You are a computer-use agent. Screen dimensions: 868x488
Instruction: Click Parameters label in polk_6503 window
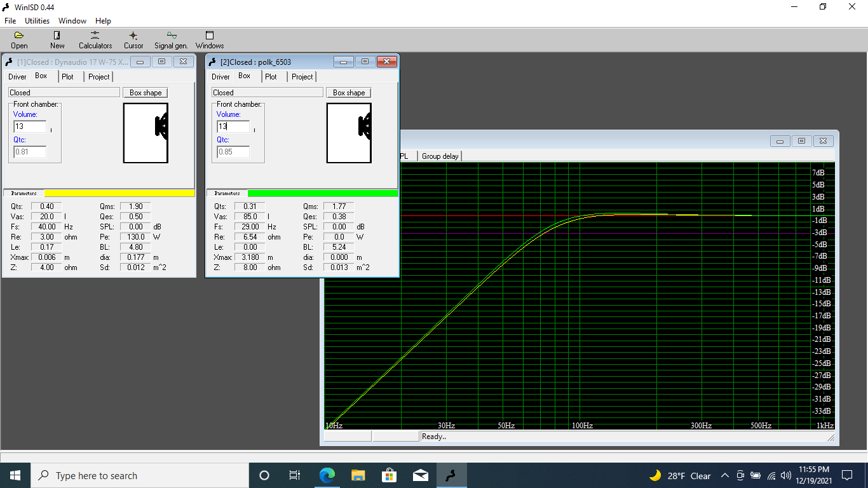pos(227,193)
